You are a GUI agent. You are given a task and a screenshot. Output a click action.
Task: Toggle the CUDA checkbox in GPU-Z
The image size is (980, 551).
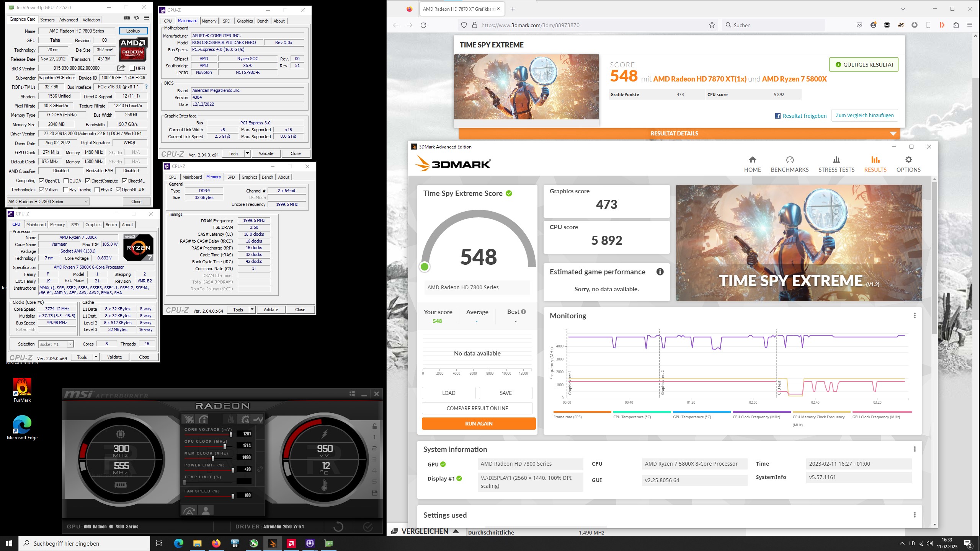coord(66,181)
